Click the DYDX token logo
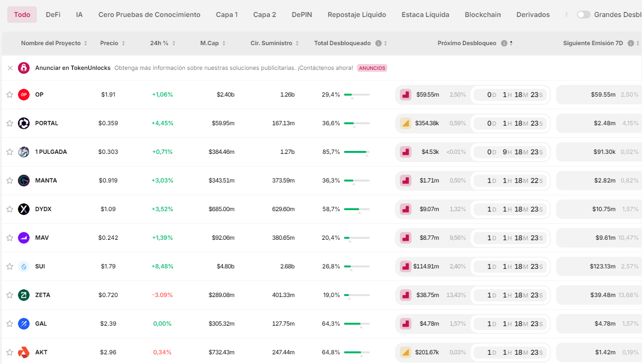 24,209
